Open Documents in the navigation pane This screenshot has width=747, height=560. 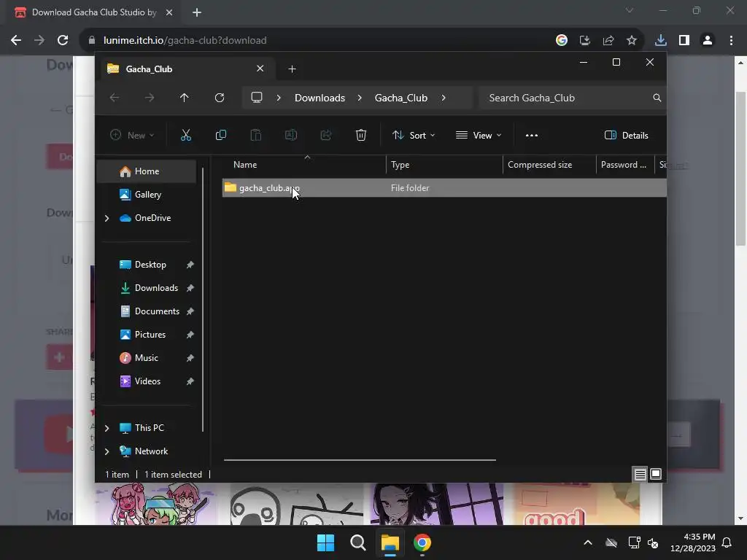click(x=147, y=311)
